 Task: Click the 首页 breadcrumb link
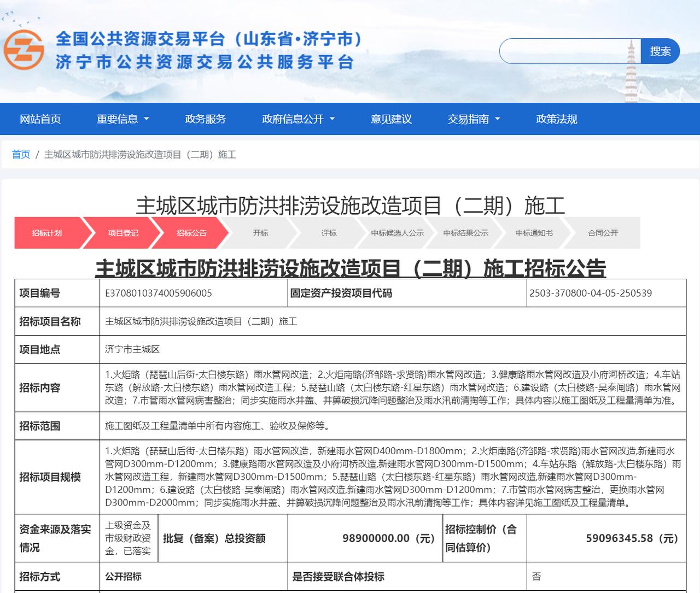20,155
